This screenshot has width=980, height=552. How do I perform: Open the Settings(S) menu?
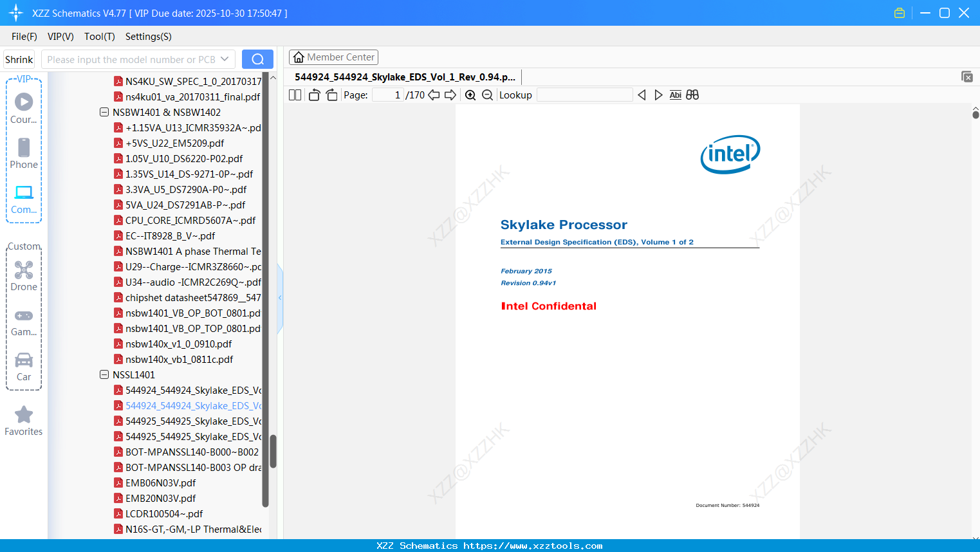pyautogui.click(x=149, y=37)
